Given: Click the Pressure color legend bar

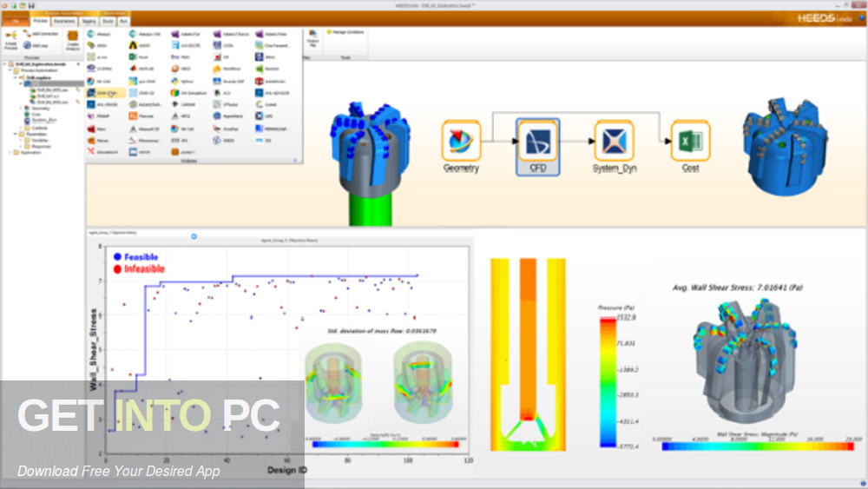Looking at the screenshot, I should tap(608, 382).
